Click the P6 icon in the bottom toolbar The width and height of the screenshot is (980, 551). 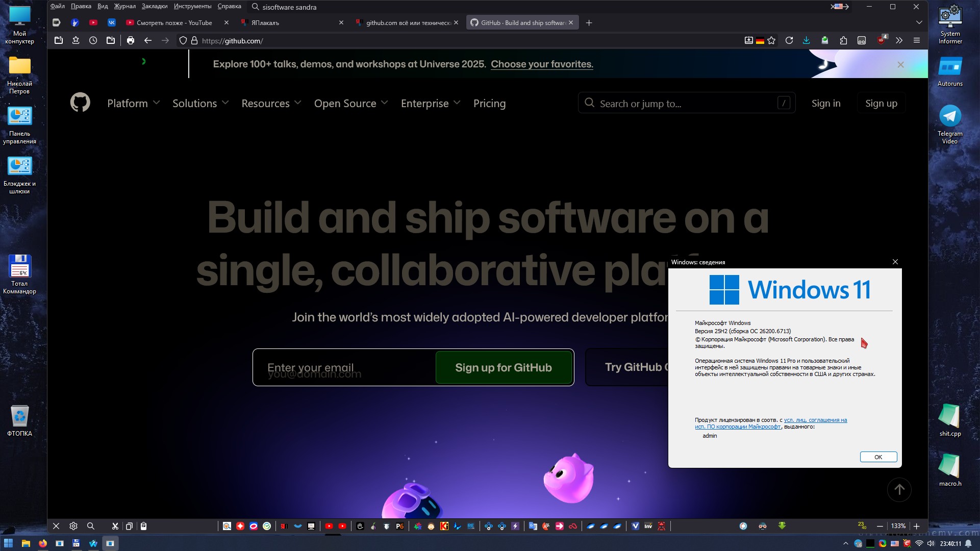coord(400,526)
